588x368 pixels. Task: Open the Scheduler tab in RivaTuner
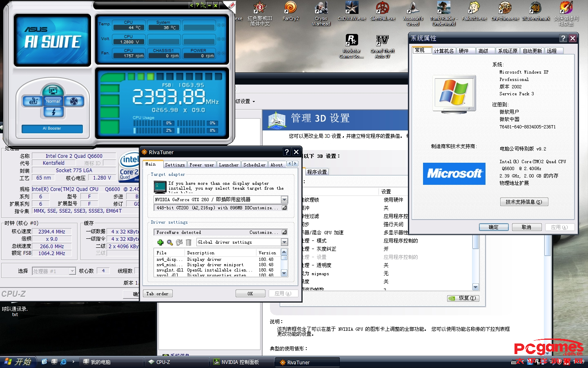(x=254, y=165)
